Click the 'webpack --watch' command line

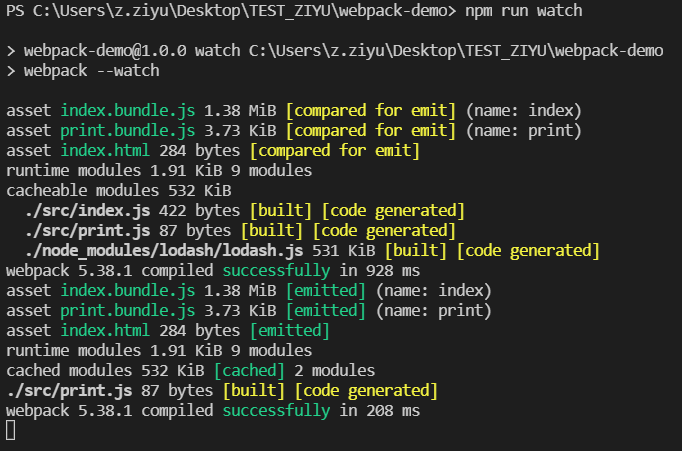tap(92, 70)
